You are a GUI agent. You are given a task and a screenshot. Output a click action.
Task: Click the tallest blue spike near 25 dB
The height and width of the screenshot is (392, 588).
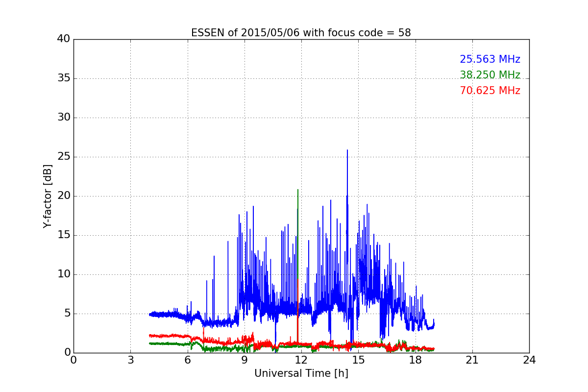point(347,151)
